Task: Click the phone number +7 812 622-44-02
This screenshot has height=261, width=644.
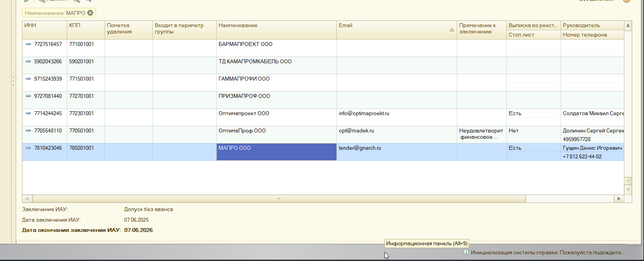Action: click(x=582, y=156)
